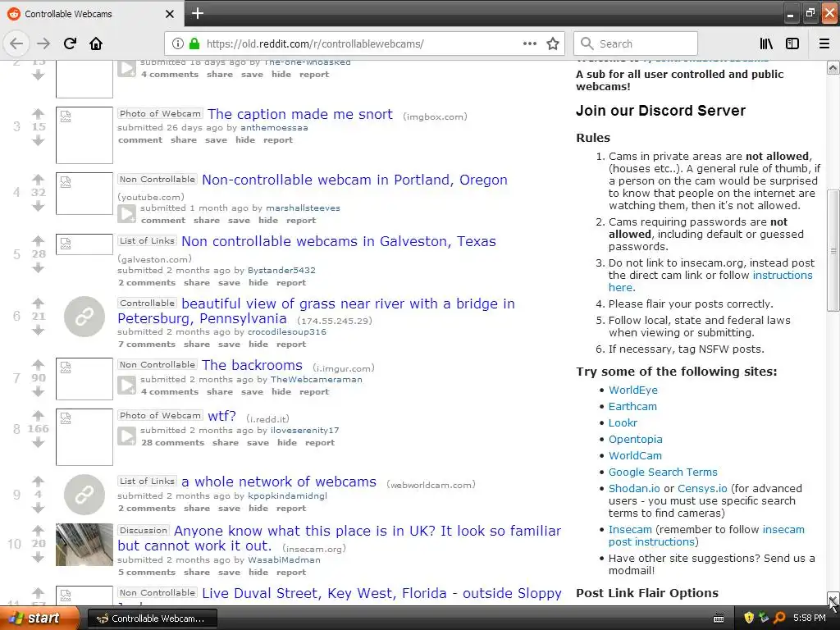
Task: Show site information icon in address bar
Action: pos(178,43)
